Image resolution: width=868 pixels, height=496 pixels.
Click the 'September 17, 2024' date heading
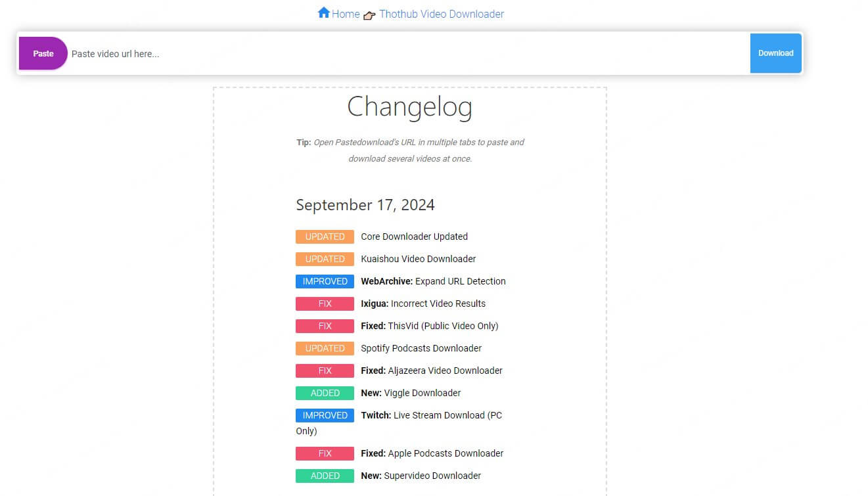365,205
